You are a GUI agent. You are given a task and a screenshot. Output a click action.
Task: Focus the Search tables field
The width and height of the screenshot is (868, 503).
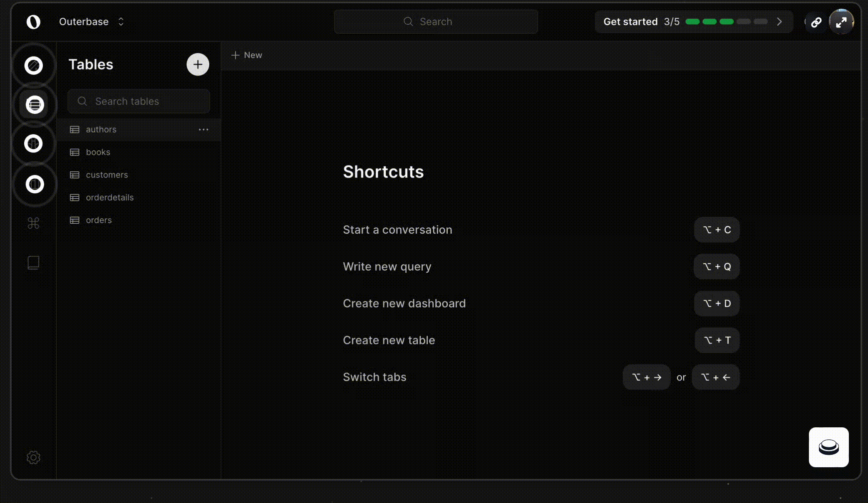[139, 101]
